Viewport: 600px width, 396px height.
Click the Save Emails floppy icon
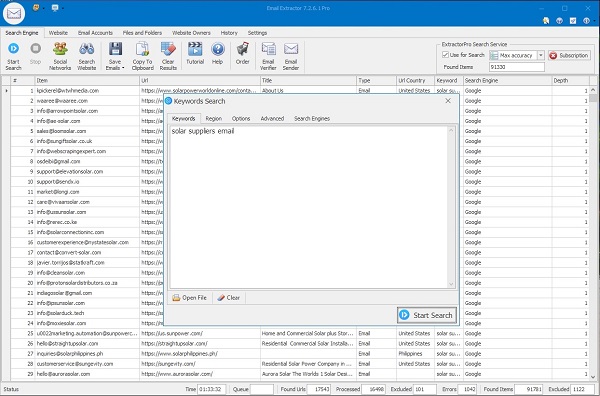click(115, 49)
